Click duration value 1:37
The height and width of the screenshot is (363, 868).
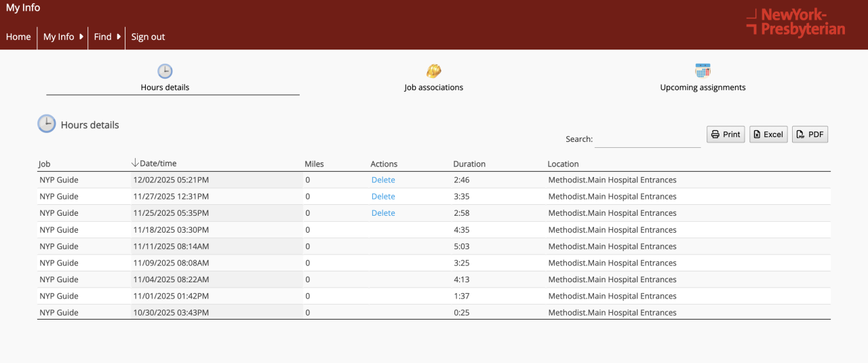tap(462, 296)
